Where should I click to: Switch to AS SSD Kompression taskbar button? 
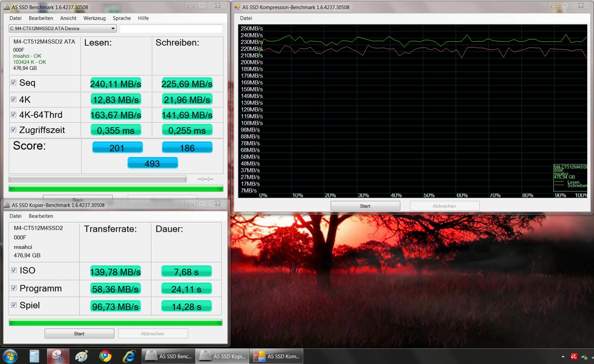[277, 356]
